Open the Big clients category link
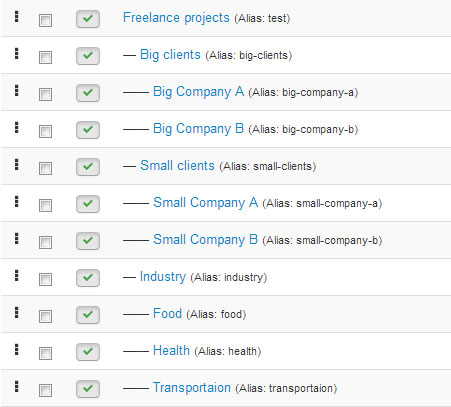Viewport: 451px width, 407px height. click(170, 55)
